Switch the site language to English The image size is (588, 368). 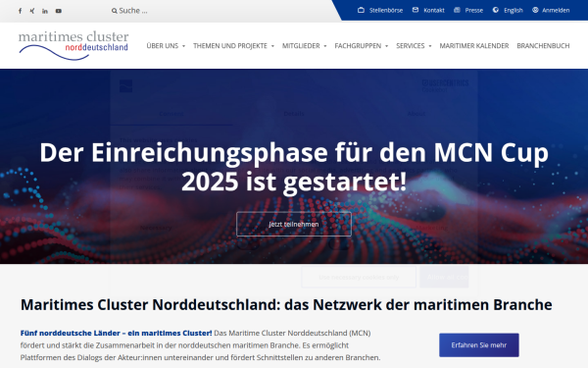pos(508,10)
